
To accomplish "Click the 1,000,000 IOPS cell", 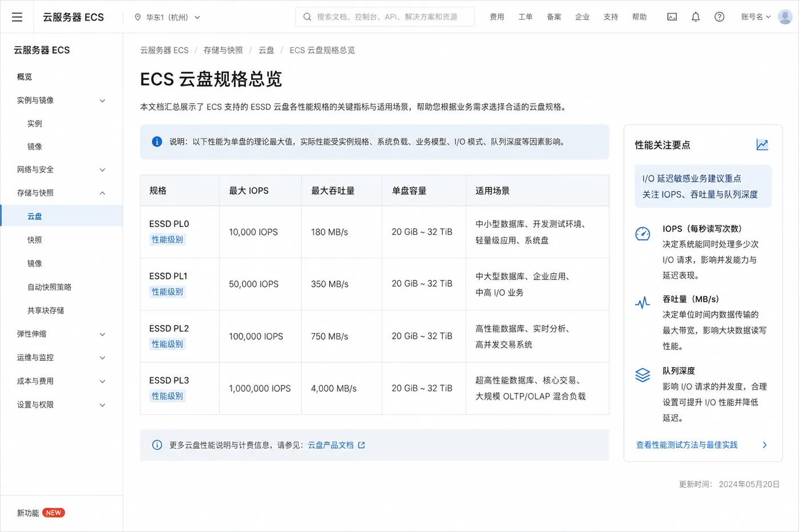I will 260,388.
